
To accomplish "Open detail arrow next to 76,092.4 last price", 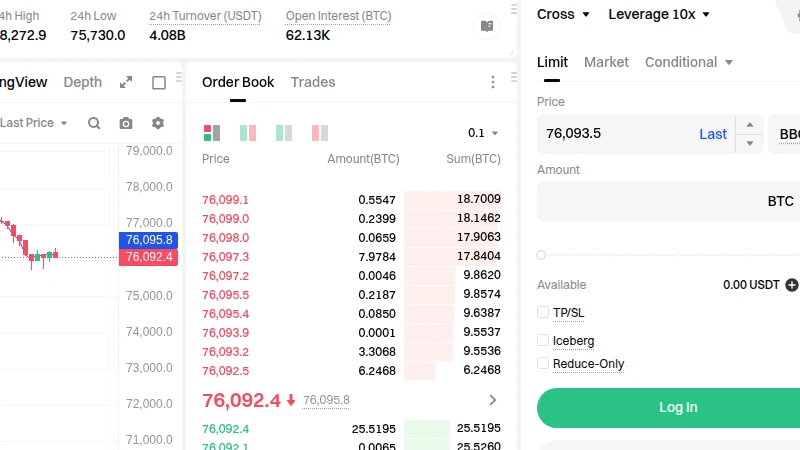I will (492, 400).
